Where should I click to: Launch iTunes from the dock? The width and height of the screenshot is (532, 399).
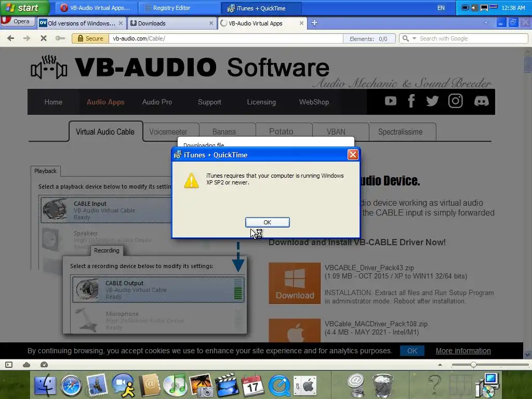pos(175,385)
